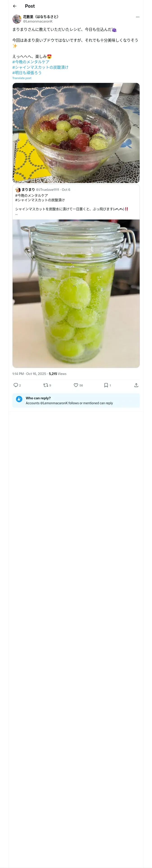The image size is (152, 868).
Task: Open the quoted jar of grapes photo
Action: pyautogui.click(x=76, y=293)
